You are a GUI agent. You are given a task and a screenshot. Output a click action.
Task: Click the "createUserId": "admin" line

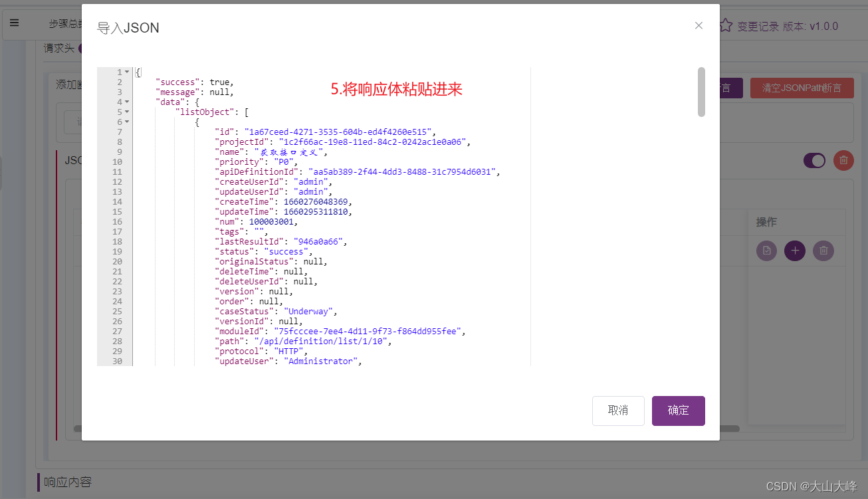tap(274, 181)
